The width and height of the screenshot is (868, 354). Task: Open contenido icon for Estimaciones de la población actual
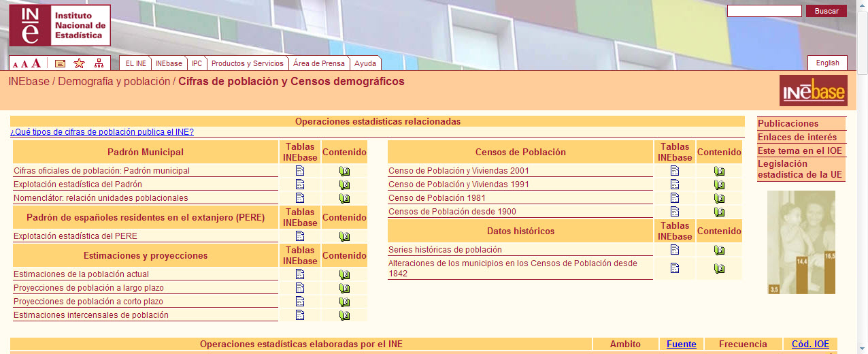pos(344,274)
